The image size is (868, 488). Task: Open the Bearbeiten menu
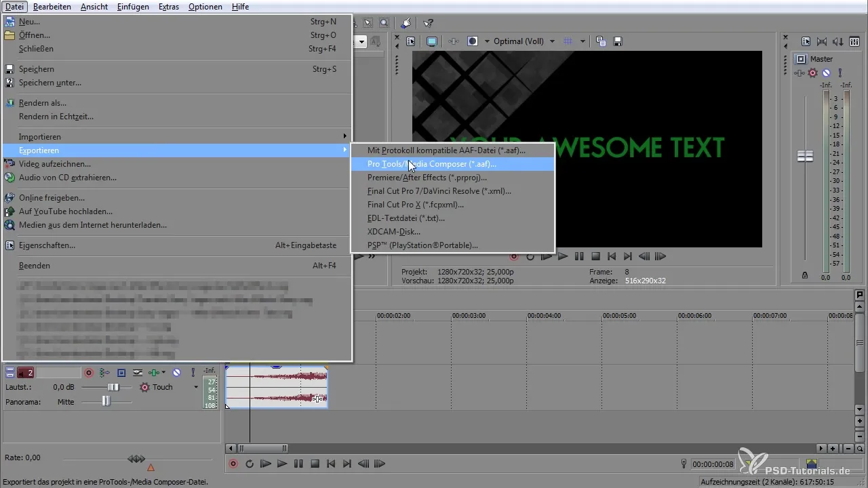point(52,7)
